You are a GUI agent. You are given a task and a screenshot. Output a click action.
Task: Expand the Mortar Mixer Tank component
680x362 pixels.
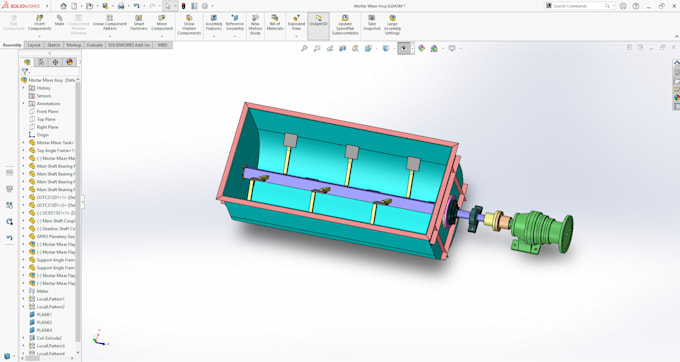click(23, 143)
